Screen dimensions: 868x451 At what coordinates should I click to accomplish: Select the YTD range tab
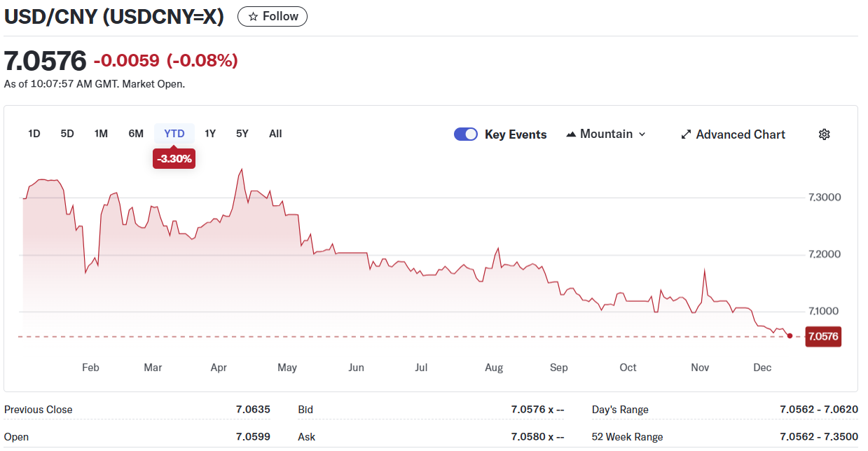pyautogui.click(x=174, y=134)
